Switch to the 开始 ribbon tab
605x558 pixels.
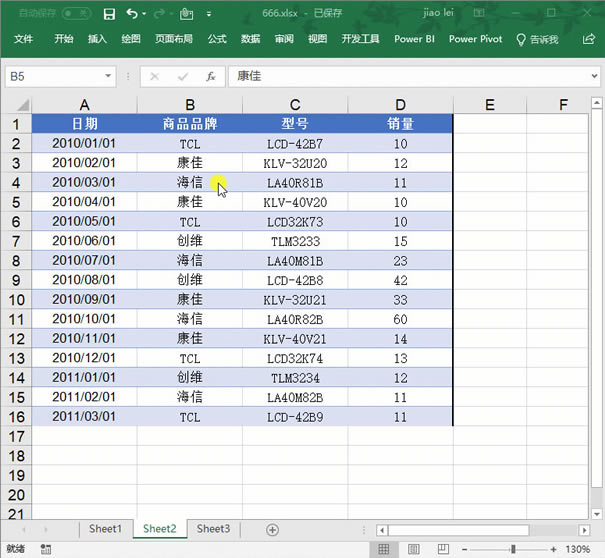pos(64,39)
